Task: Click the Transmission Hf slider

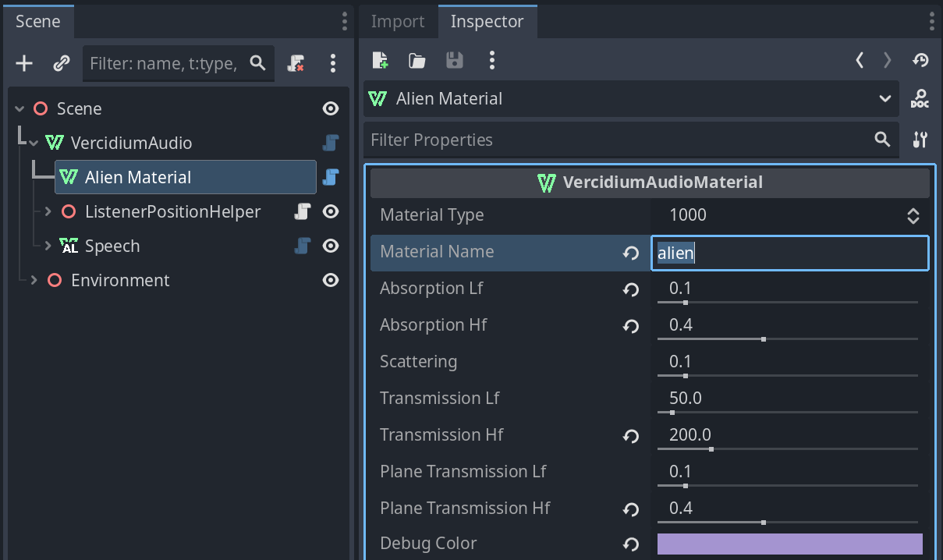Action: tap(788, 449)
